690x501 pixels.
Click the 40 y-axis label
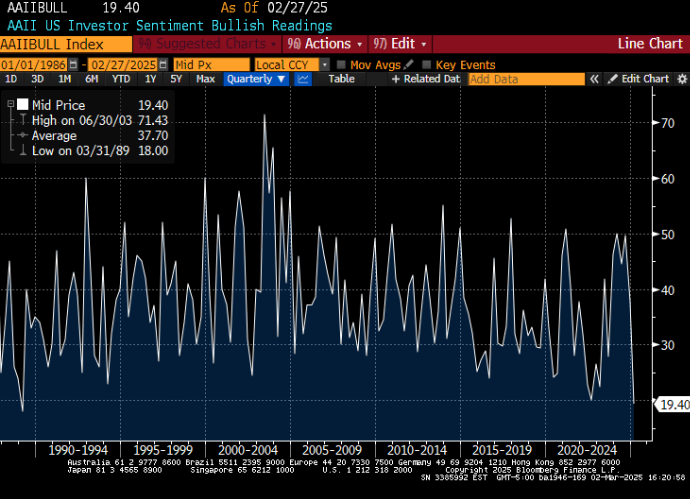pos(668,290)
